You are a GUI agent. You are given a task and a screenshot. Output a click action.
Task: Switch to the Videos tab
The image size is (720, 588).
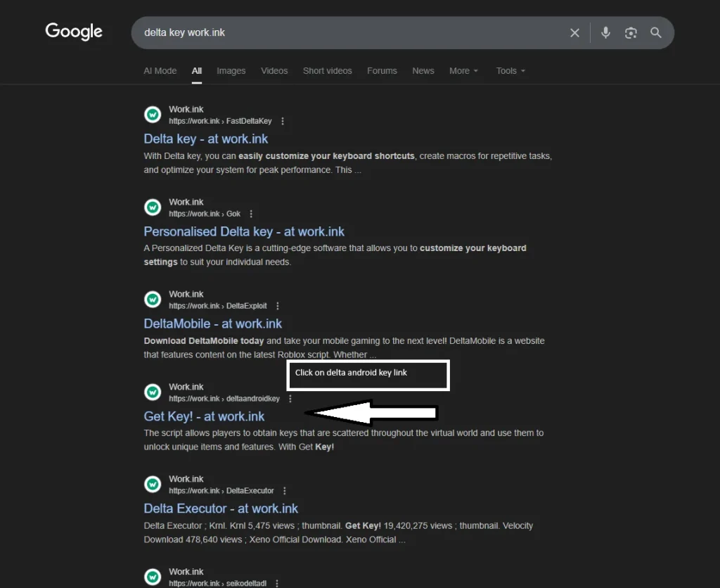click(x=274, y=71)
